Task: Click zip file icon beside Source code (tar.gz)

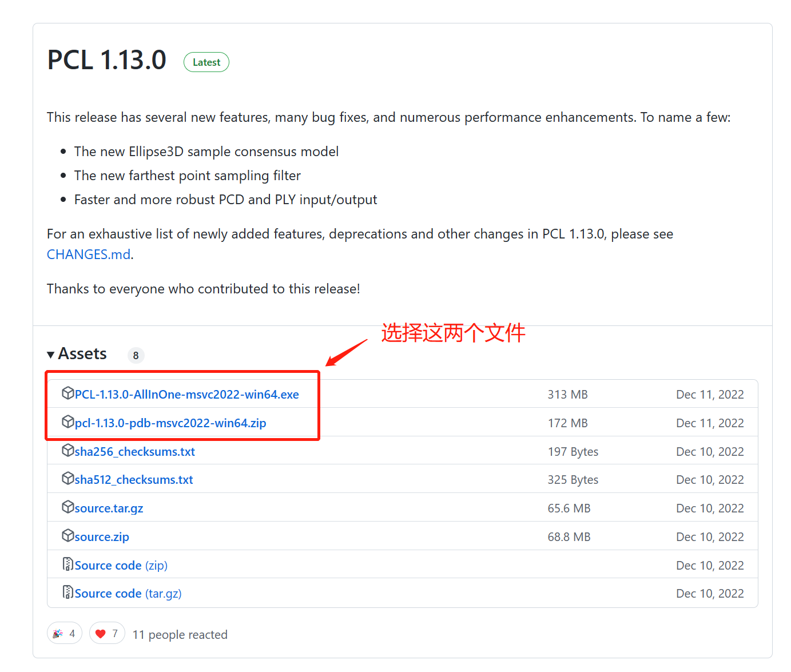Action: (x=68, y=592)
